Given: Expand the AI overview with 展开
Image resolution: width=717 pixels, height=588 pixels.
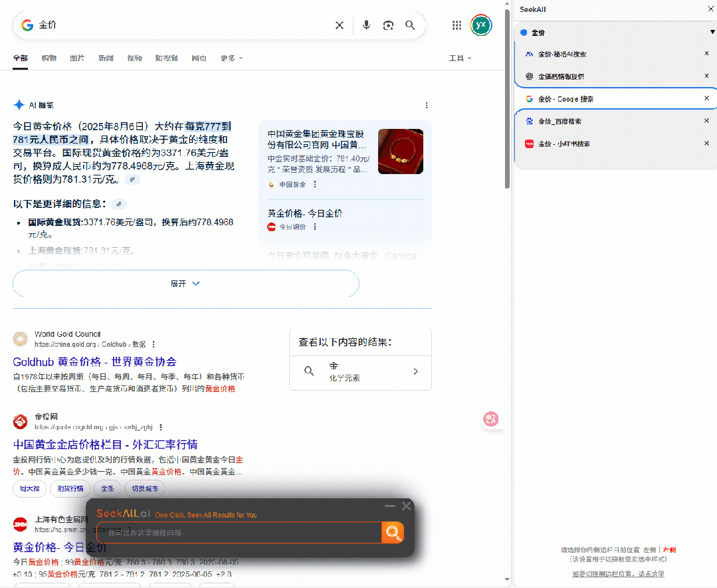Looking at the screenshot, I should [185, 284].
